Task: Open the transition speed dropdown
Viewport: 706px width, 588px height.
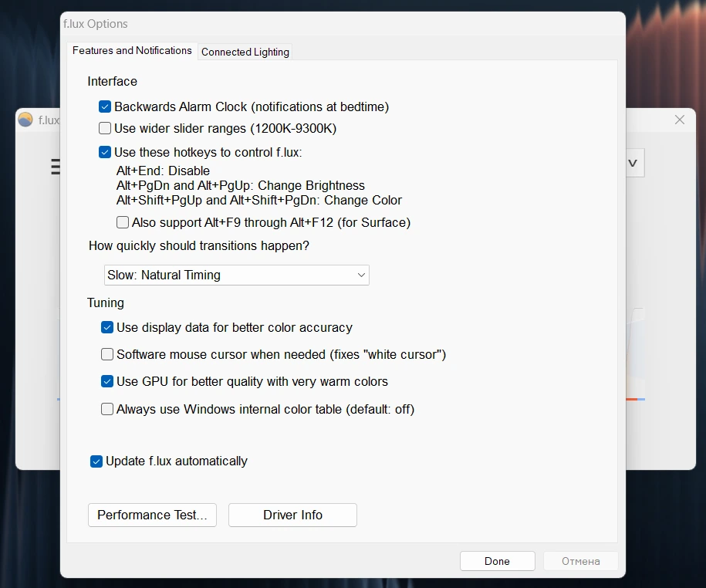Action: pos(237,275)
